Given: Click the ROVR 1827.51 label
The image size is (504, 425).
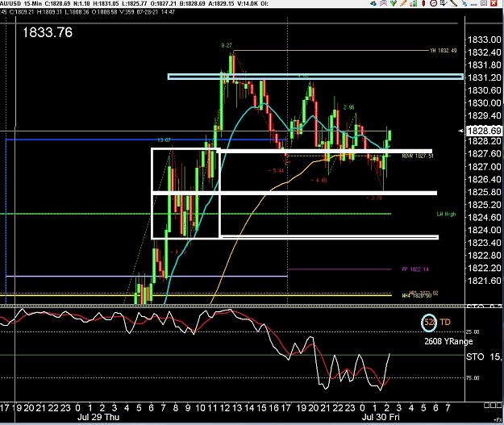Looking at the screenshot, I should [418, 156].
